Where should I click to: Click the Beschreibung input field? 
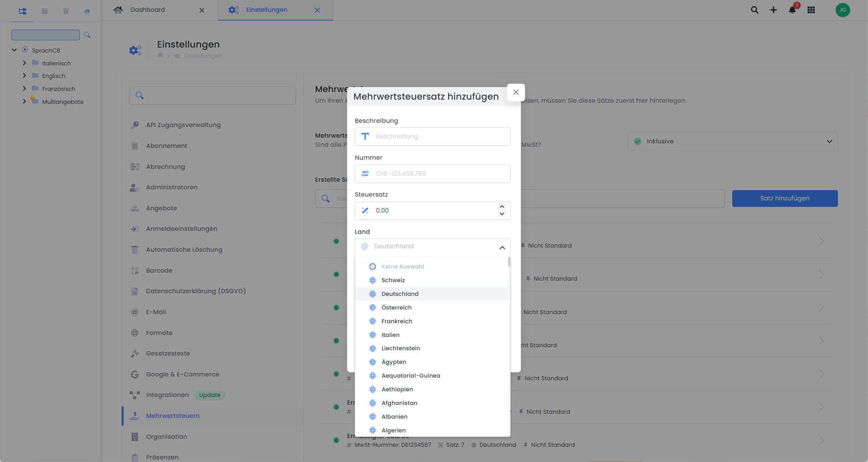pyautogui.click(x=432, y=137)
